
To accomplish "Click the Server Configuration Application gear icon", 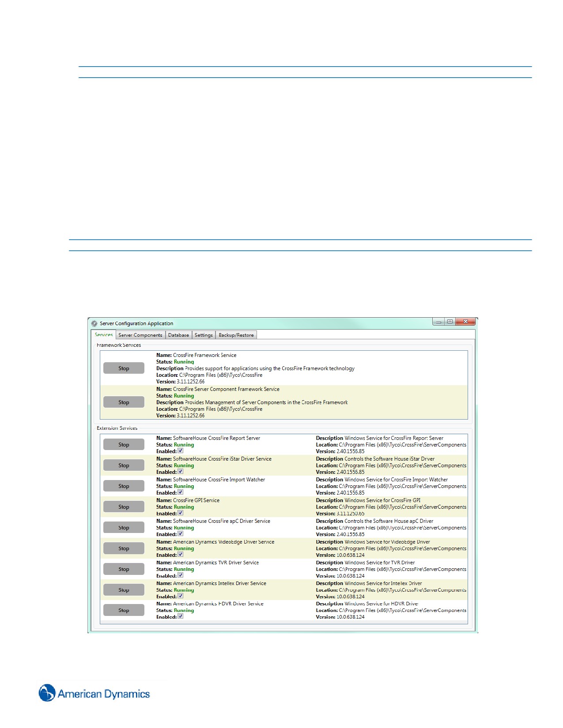I will 94,323.
